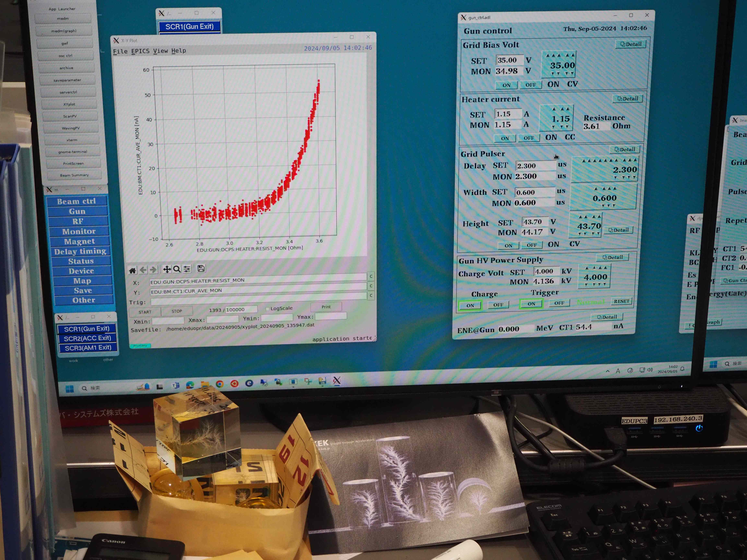Activate the zoom magnifier tool in plot toolbar
The image size is (747, 560).
[x=177, y=269]
